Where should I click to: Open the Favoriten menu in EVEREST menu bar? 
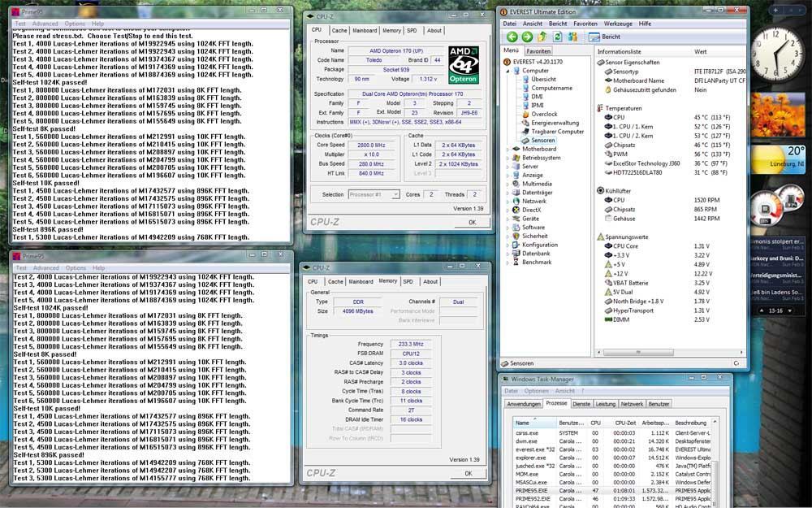(585, 24)
